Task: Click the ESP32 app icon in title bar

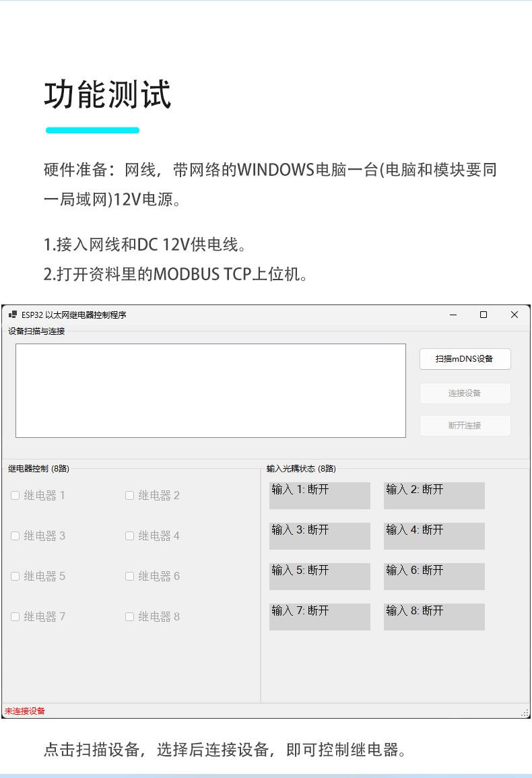Action: [12, 315]
